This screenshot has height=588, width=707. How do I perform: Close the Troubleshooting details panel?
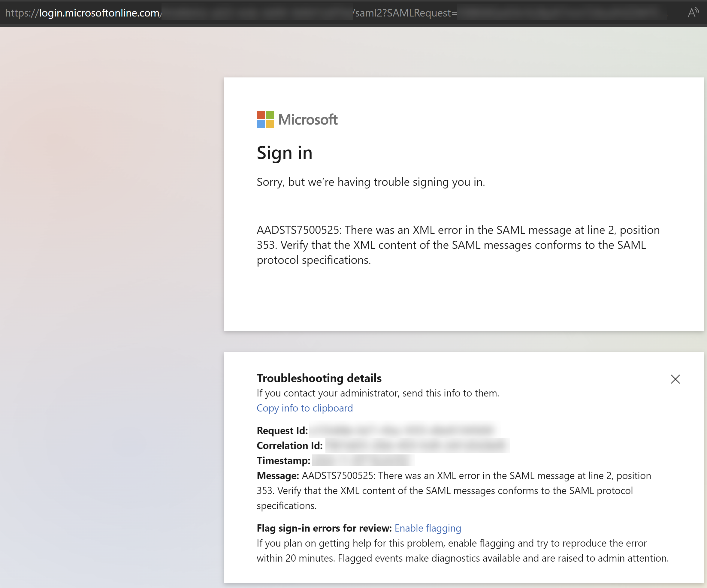(675, 379)
